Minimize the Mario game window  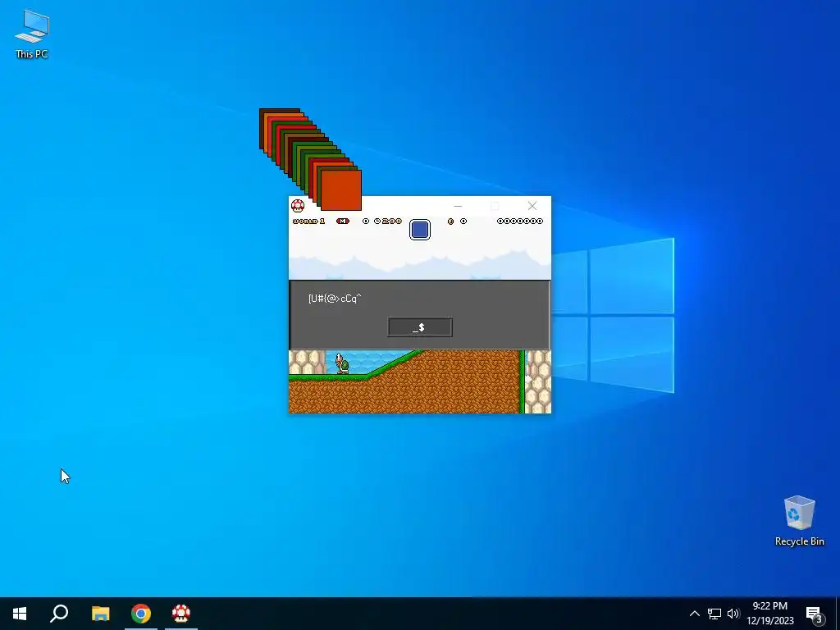(458, 206)
